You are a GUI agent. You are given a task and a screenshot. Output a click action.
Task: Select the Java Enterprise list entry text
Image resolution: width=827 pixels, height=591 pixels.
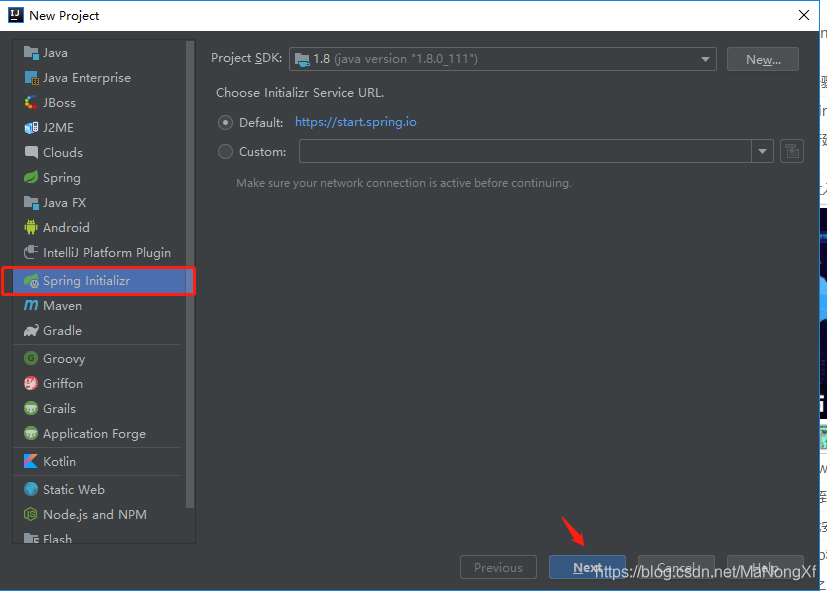coord(87,77)
